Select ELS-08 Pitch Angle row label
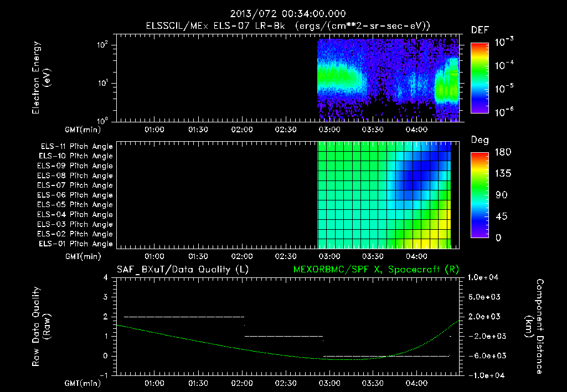567x392 pixels. (x=75, y=176)
